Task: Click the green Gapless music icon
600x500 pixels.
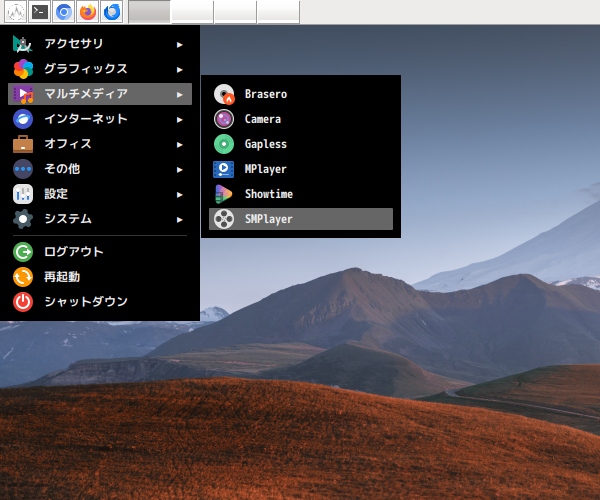Action: tap(224, 144)
